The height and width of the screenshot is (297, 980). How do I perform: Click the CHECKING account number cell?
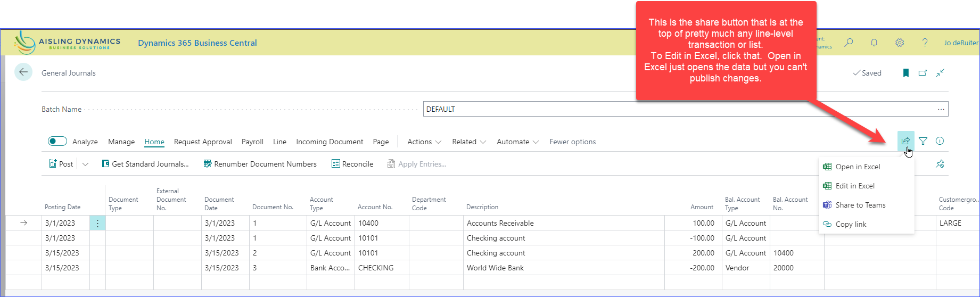[x=382, y=268]
